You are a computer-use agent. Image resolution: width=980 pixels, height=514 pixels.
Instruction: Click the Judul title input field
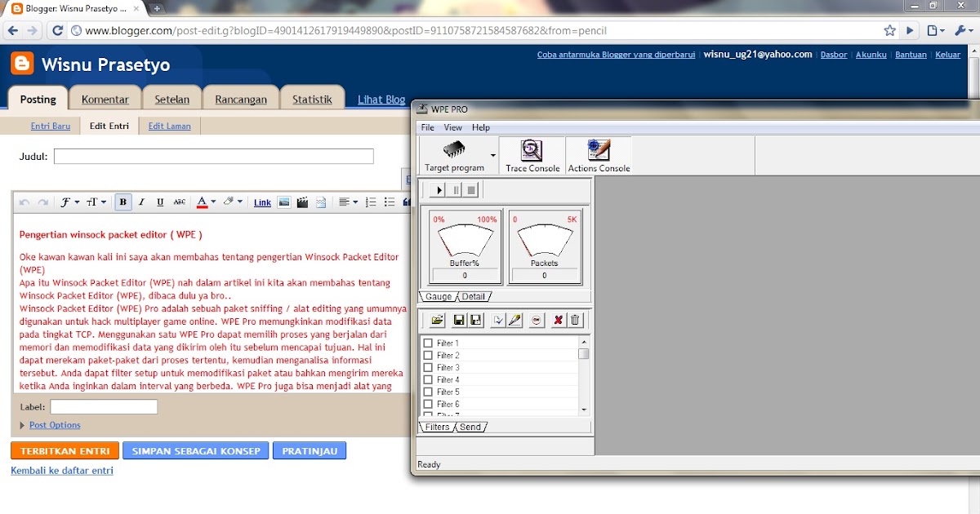pyautogui.click(x=213, y=156)
